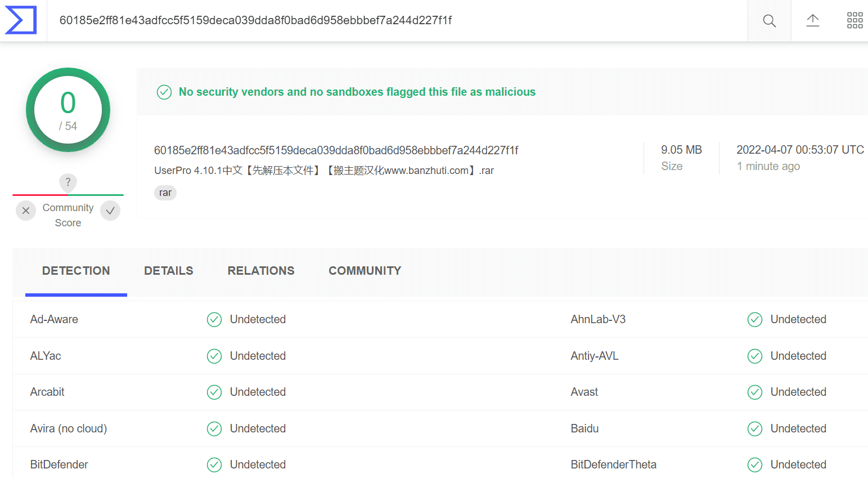Image resolution: width=868 pixels, height=478 pixels.
Task: Click the upload file icon
Action: (812, 21)
